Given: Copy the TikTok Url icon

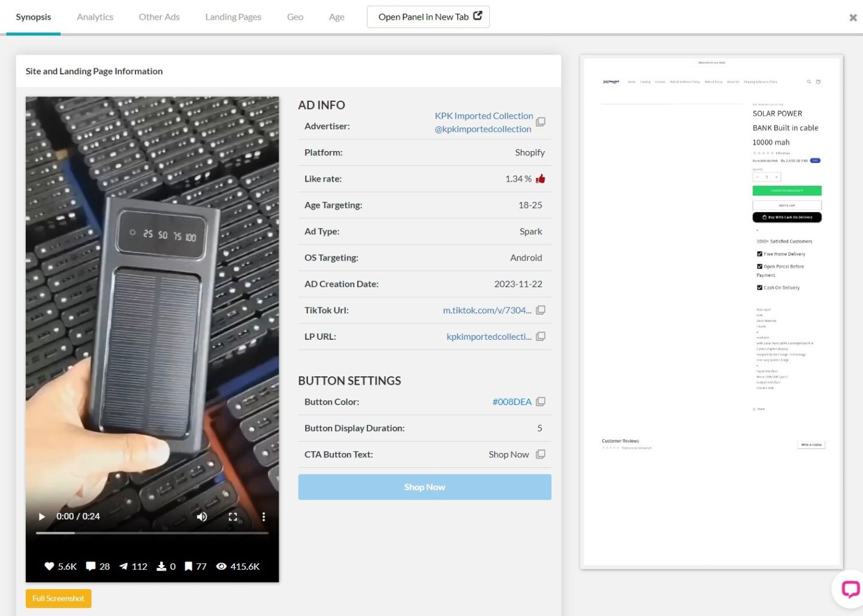Looking at the screenshot, I should (540, 310).
